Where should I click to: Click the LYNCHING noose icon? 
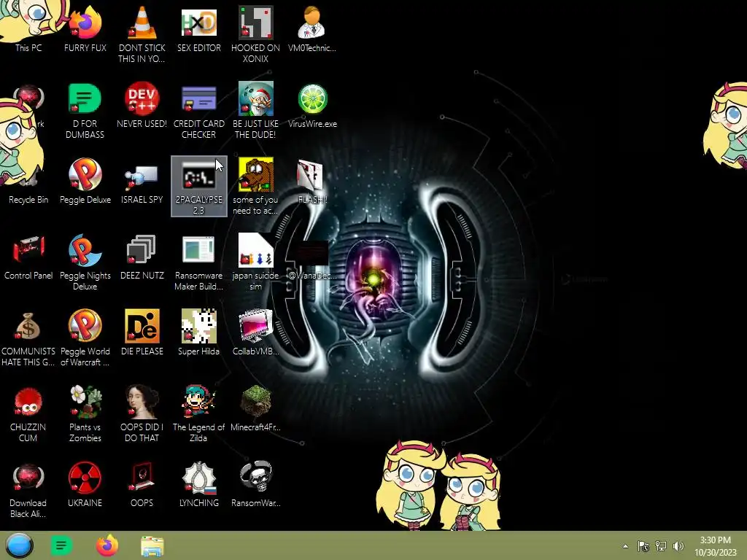(198, 484)
